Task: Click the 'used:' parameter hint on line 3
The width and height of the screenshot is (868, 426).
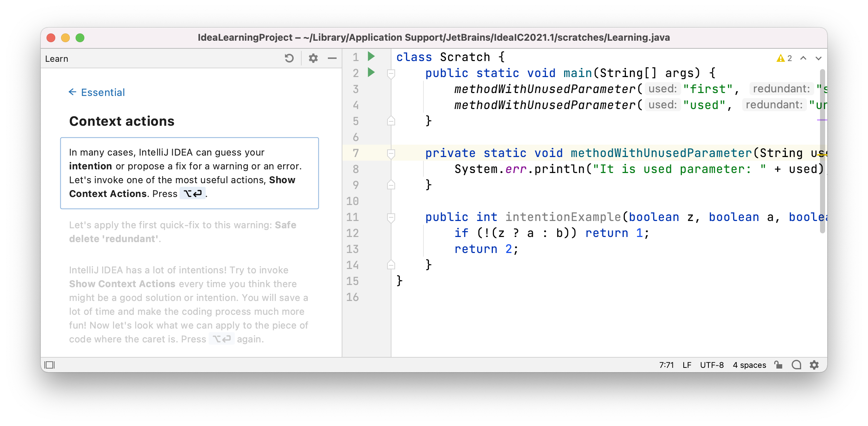Action: [x=663, y=89]
